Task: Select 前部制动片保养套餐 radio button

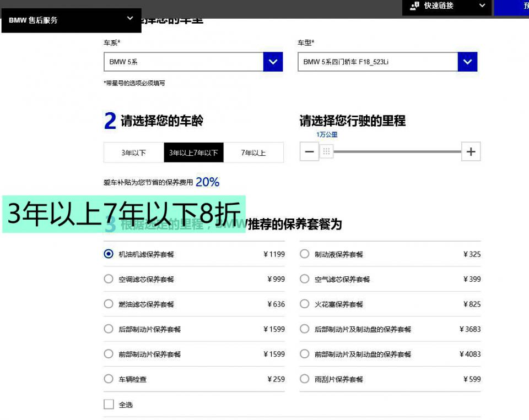Action: click(109, 353)
